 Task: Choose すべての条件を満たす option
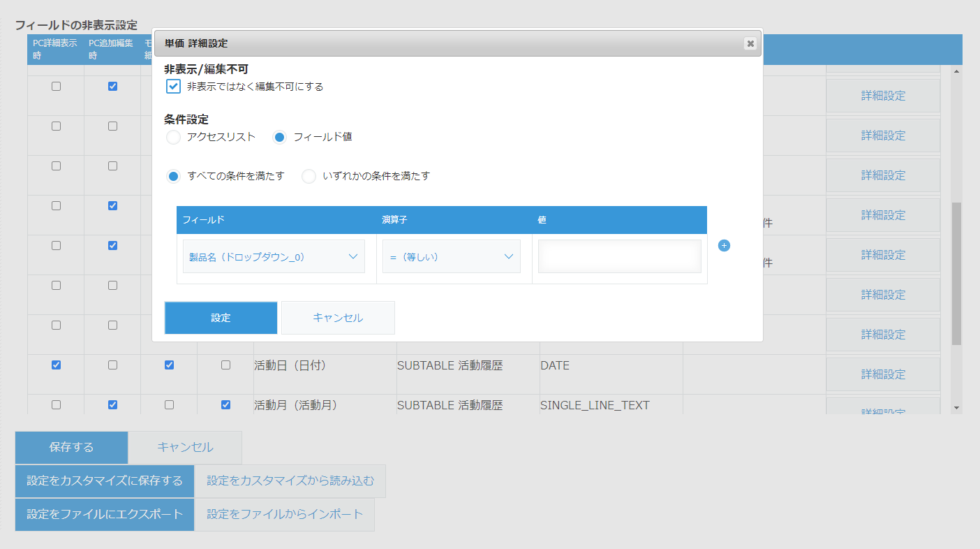pyautogui.click(x=174, y=177)
